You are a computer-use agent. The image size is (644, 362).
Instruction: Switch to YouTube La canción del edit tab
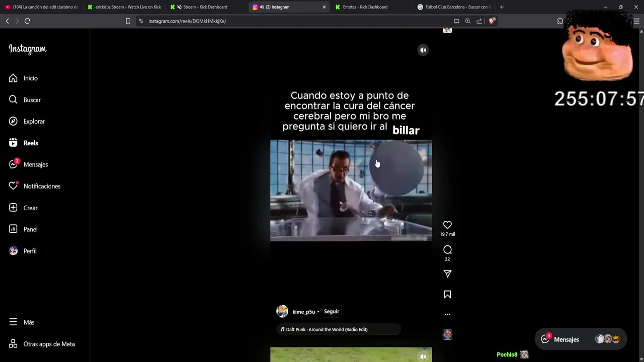pos(41,7)
